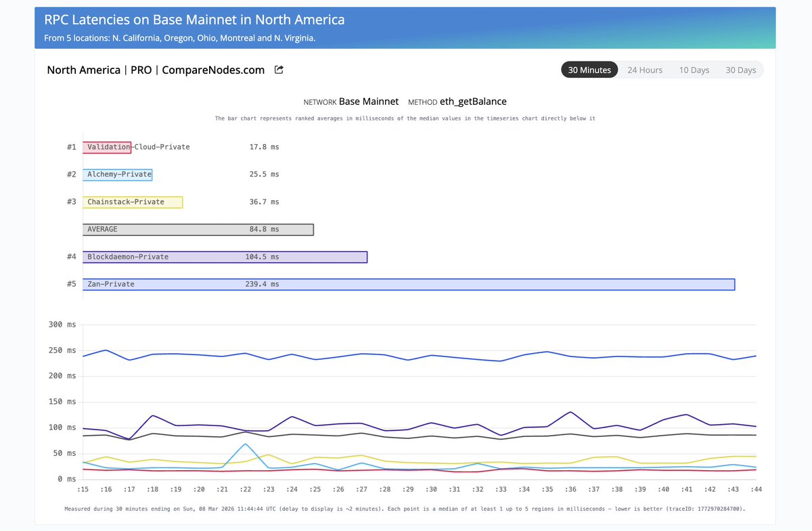Click the light-blue Alchemy spike at :22
Screen dimensions: 812x531
(245, 444)
